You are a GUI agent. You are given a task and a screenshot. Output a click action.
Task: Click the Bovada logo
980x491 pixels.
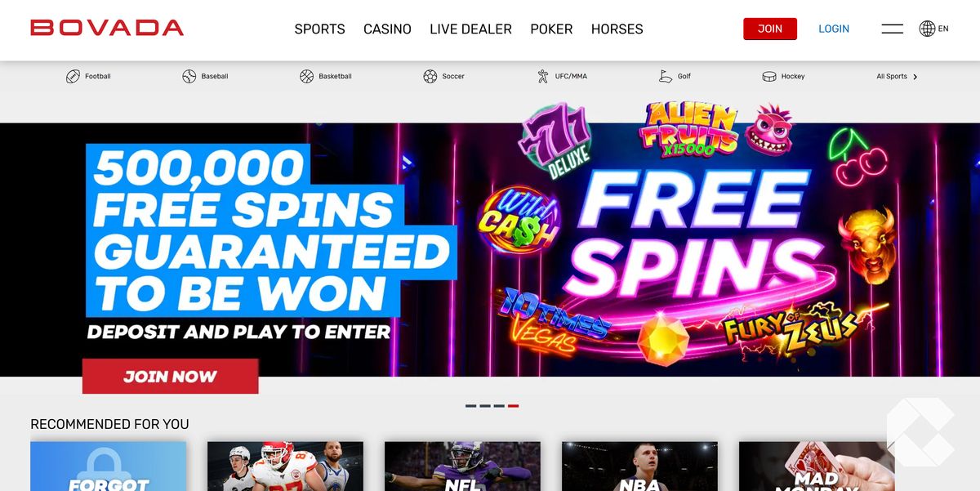coord(107,28)
